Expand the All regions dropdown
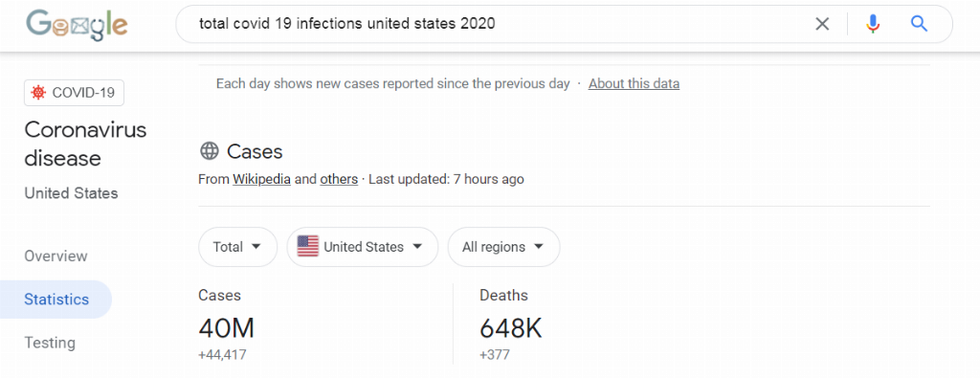This screenshot has height=378, width=980. (x=503, y=247)
